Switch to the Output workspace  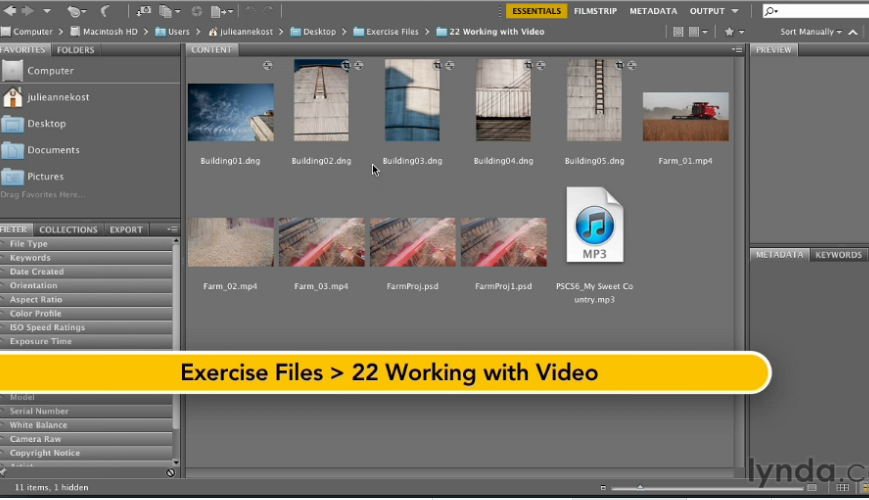point(707,11)
